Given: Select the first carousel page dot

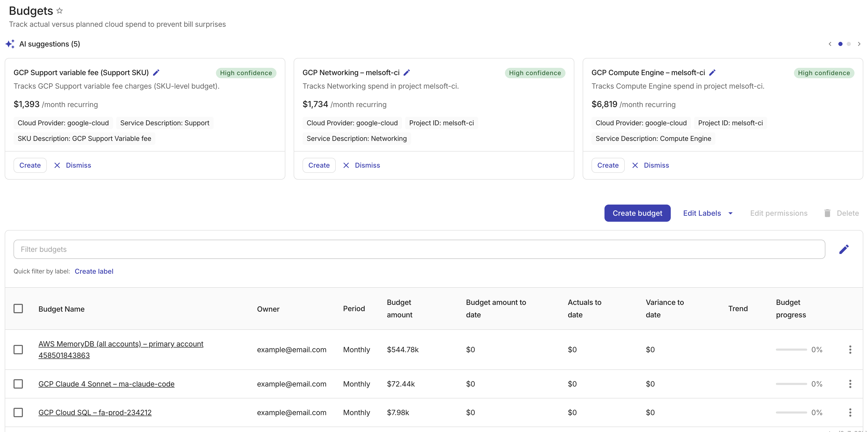Looking at the screenshot, I should [x=840, y=44].
